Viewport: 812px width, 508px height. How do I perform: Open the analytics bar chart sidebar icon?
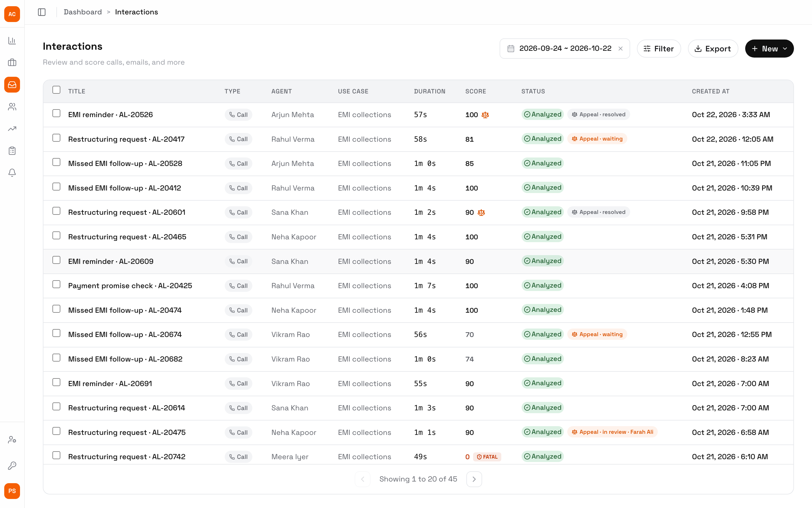(12, 41)
